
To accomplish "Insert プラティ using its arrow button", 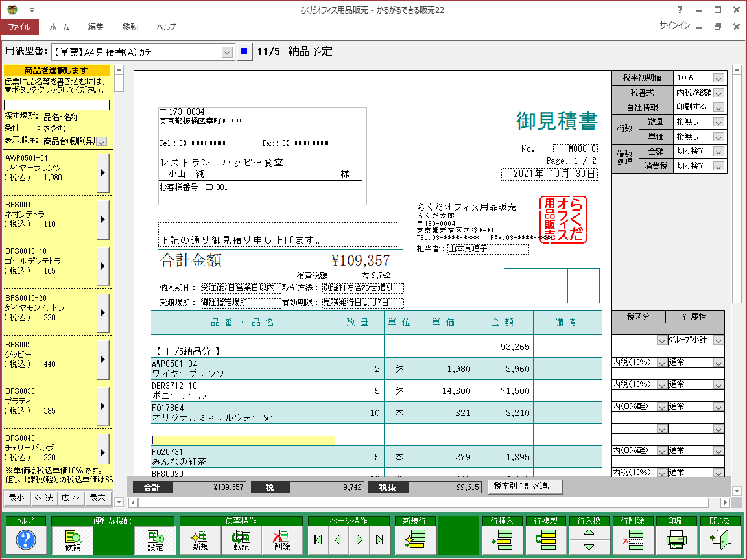I will 102,406.
